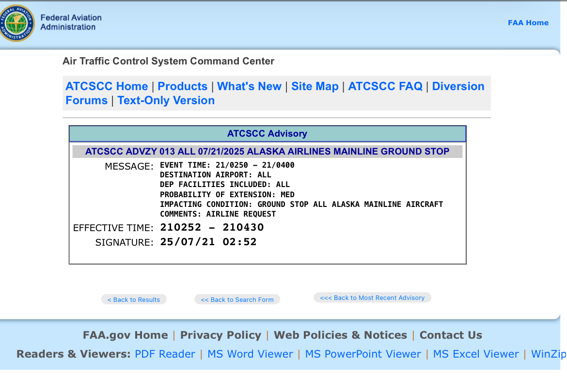The image size is (567, 392).
Task: Open the ATCSCC FAQ link
Action: (385, 86)
